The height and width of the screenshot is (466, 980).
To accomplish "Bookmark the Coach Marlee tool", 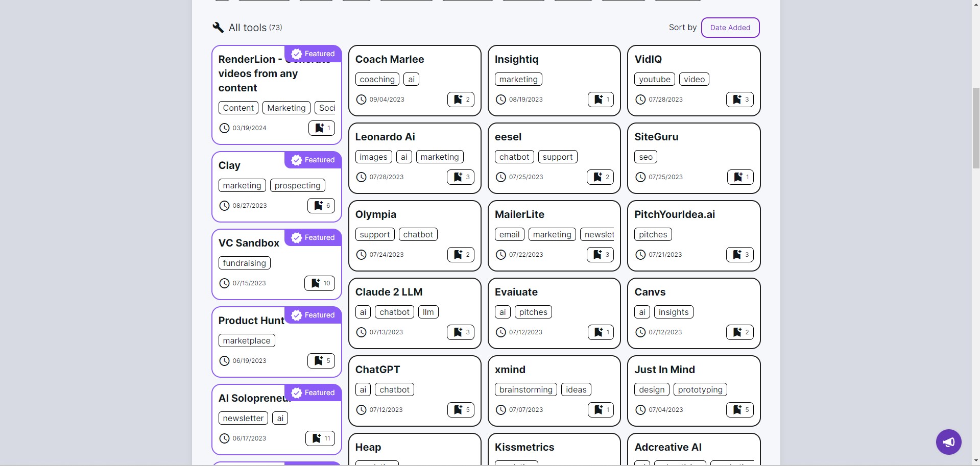I will coord(461,100).
